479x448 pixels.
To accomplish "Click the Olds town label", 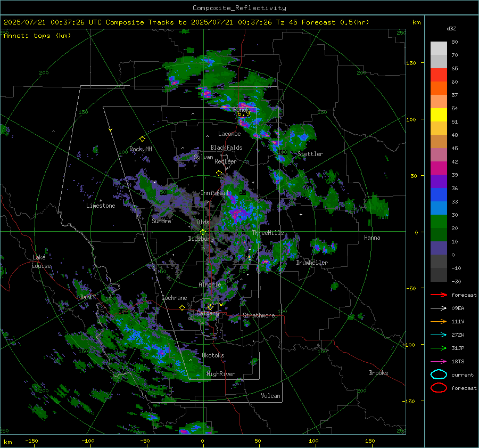I will tap(203, 222).
